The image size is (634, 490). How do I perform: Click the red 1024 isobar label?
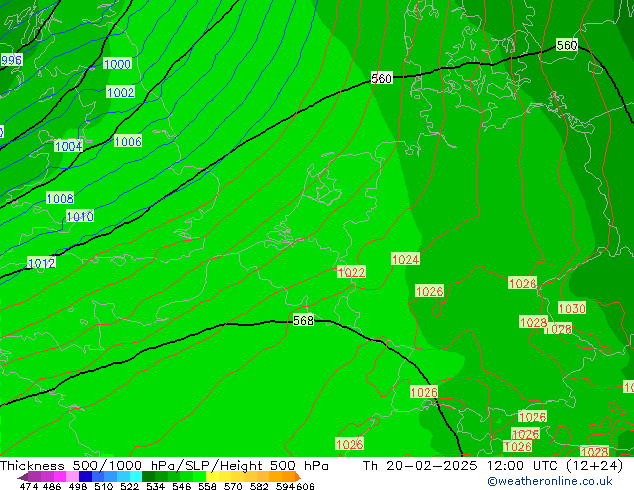(x=406, y=259)
